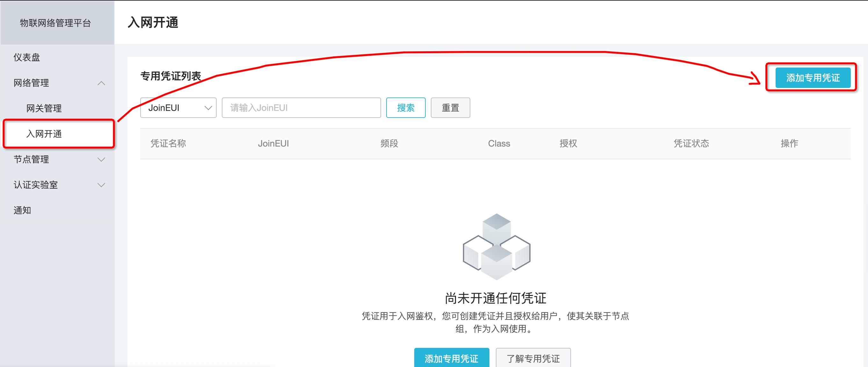Open the JoinEUI search field dropdown
Viewport: 868px width, 367px height.
[x=178, y=107]
